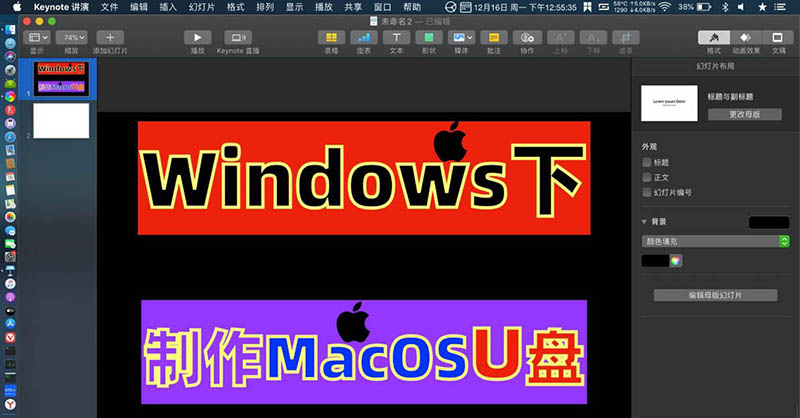Image resolution: width=800 pixels, height=418 pixels.
Task: Open the color wheel picker beside the fill swatch
Action: tap(676, 261)
